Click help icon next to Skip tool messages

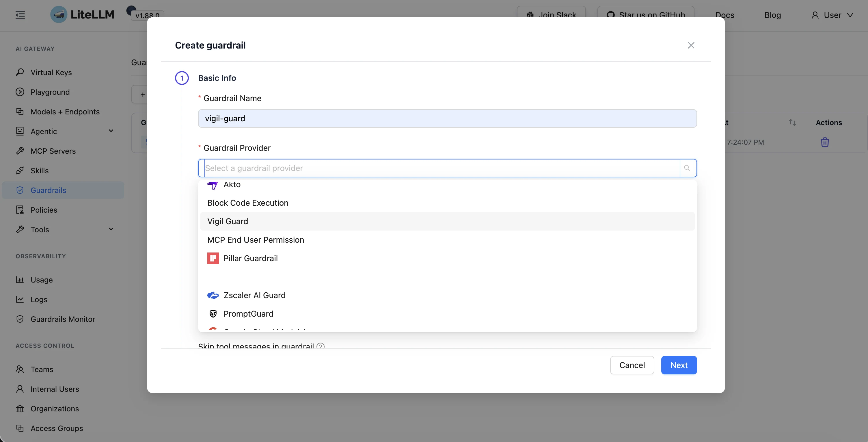coord(321,346)
